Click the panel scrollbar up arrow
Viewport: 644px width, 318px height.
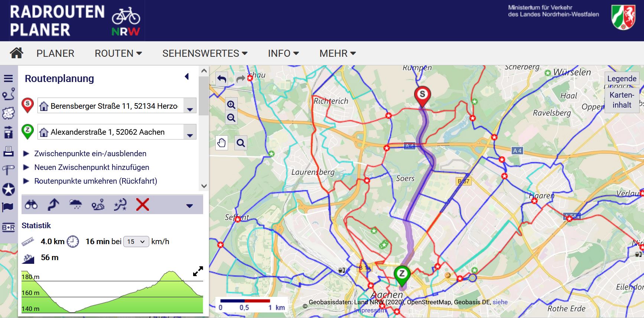[x=204, y=71]
